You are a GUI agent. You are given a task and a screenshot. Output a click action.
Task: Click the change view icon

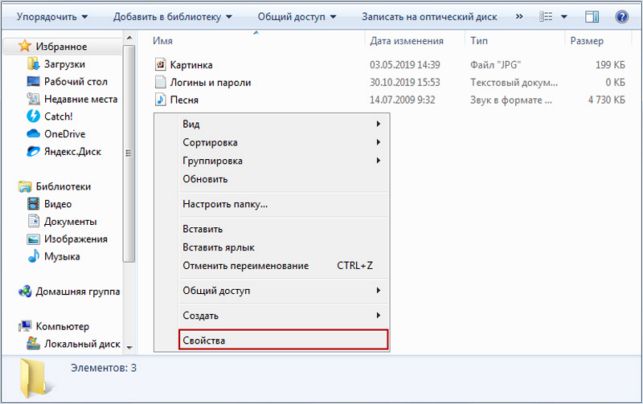pyautogui.click(x=545, y=17)
